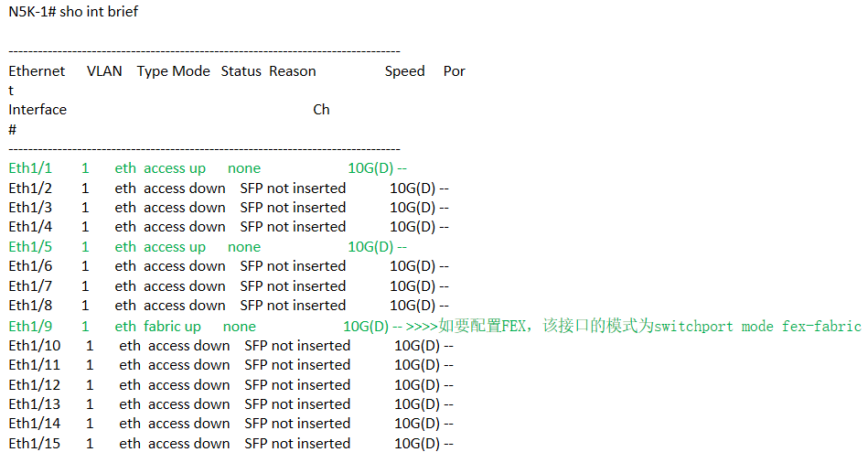
Task: Click 'Eth1/10' interface name
Action: point(35,346)
